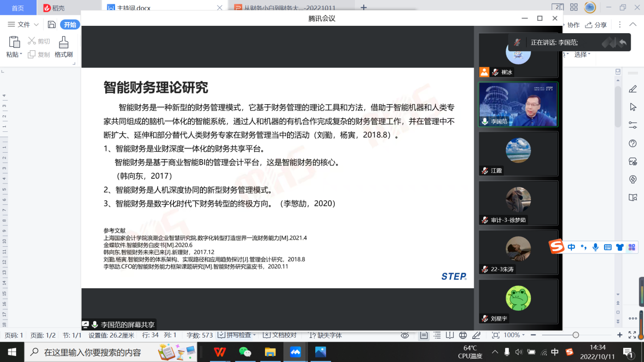This screenshot has height=362, width=644.
Task: Open the 文件 menu dropdown
Action: point(24,24)
